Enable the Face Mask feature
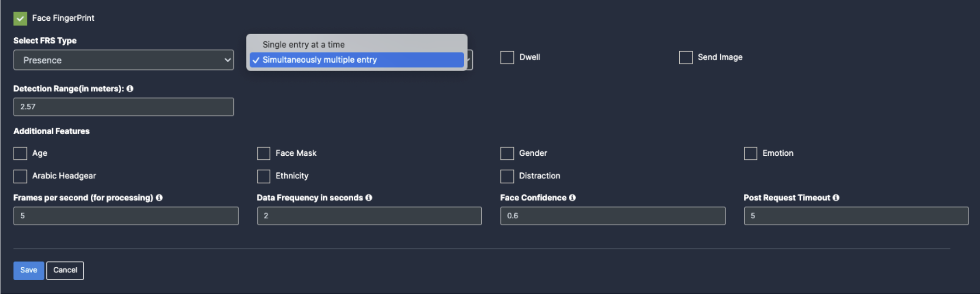This screenshot has width=980, height=294. coord(263,153)
